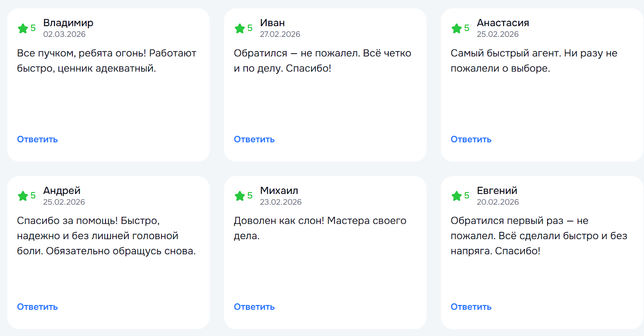Click the rating value 5 on Владимир's review

point(32,28)
